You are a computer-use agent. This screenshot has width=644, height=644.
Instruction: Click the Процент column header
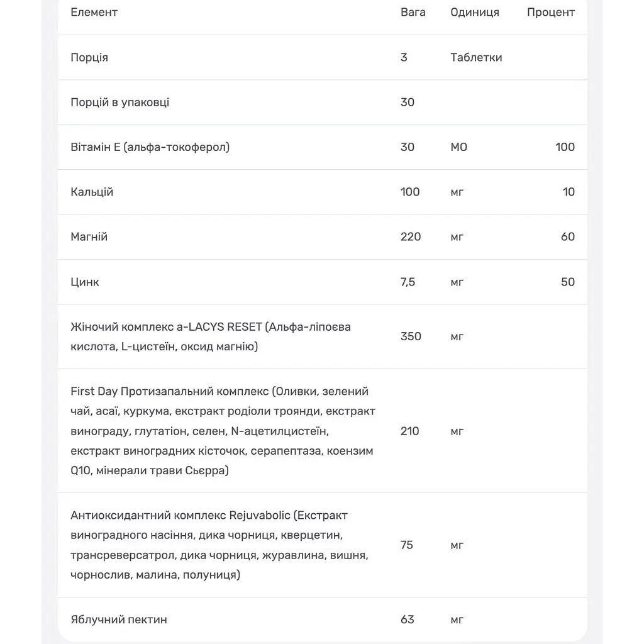(551, 13)
